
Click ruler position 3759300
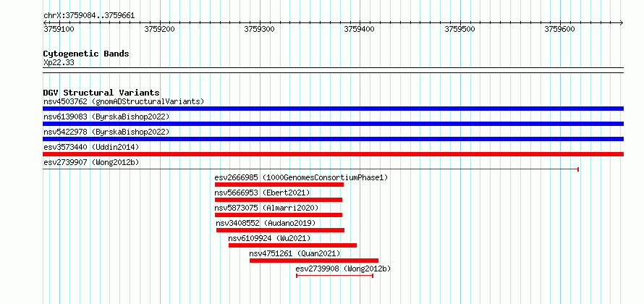(260, 29)
